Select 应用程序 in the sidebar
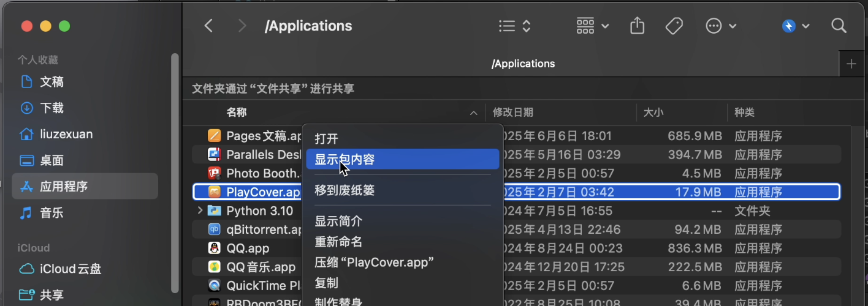This screenshot has width=868, height=306. 85,187
